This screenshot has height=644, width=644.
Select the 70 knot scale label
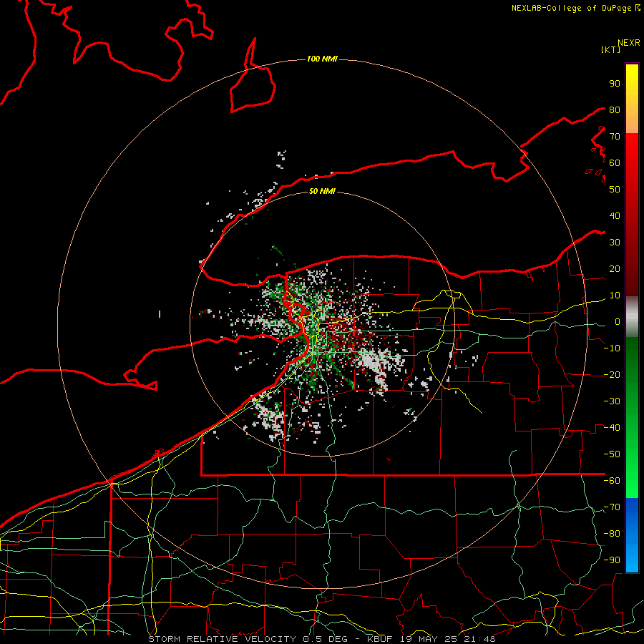pos(615,137)
